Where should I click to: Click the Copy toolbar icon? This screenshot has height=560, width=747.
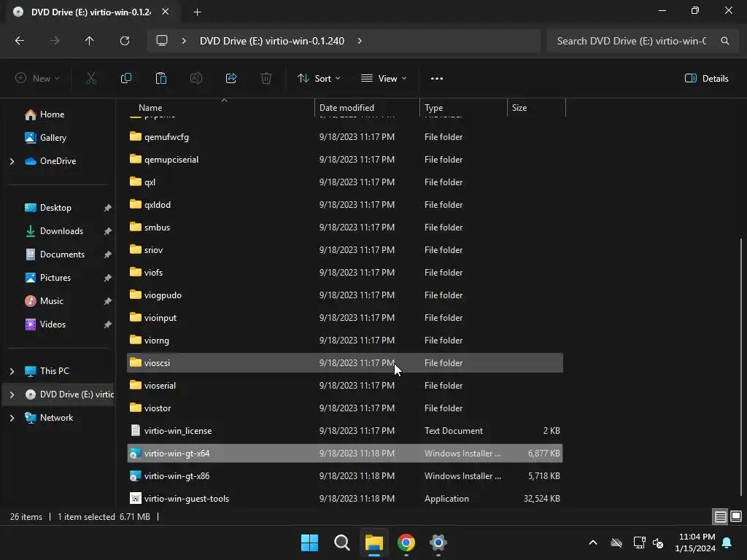click(x=126, y=78)
